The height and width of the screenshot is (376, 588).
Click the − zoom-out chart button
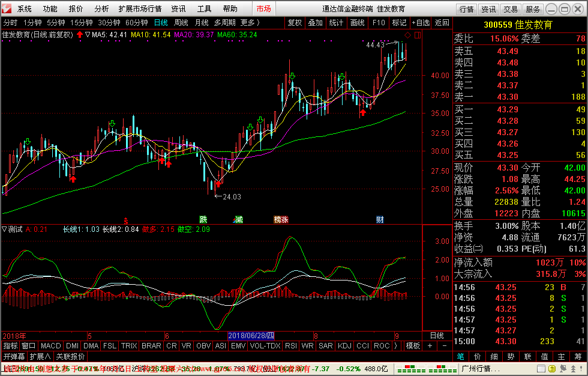[x=445, y=345]
